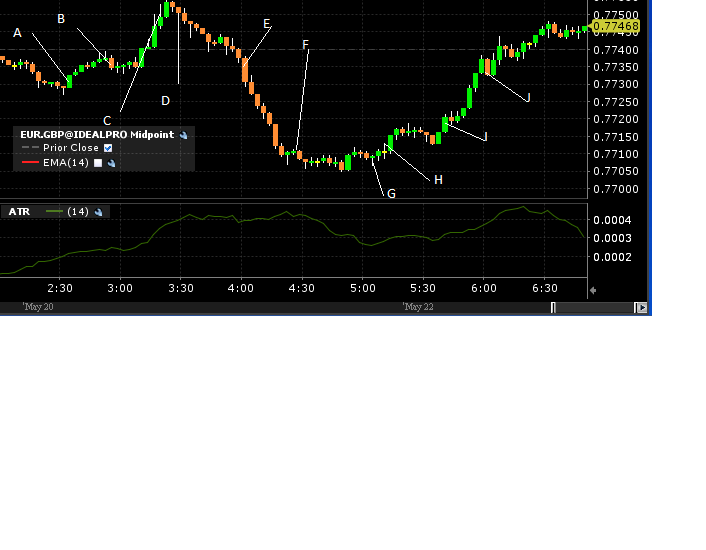The image size is (706, 550).
Task: Enable the EMA(14) checkbox
Action: 98,163
